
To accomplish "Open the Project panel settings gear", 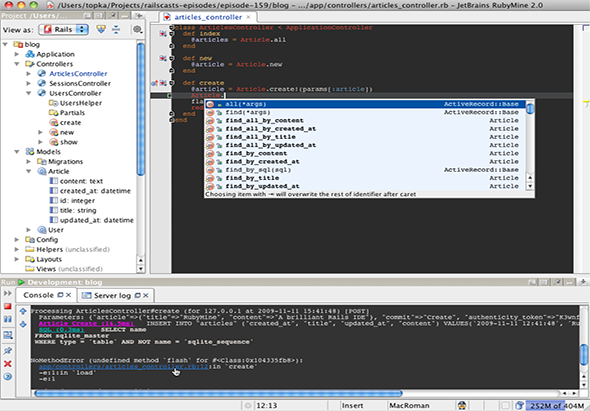I will [x=137, y=29].
